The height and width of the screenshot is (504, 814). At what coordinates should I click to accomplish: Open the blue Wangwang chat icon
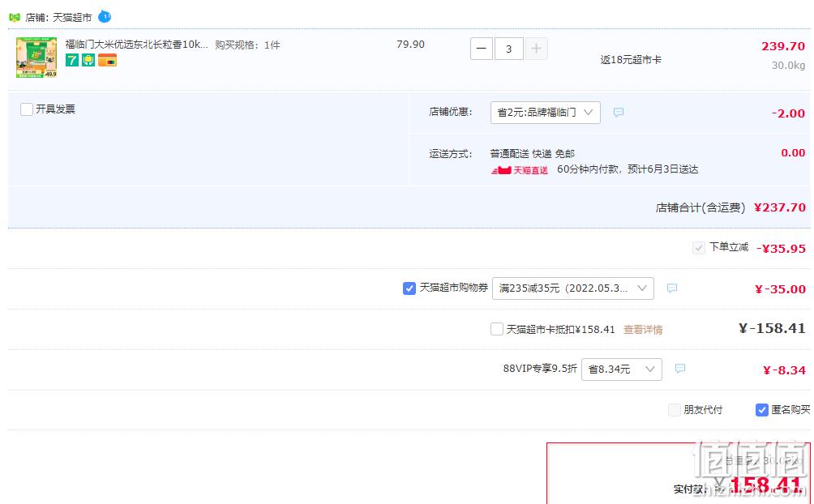point(105,16)
